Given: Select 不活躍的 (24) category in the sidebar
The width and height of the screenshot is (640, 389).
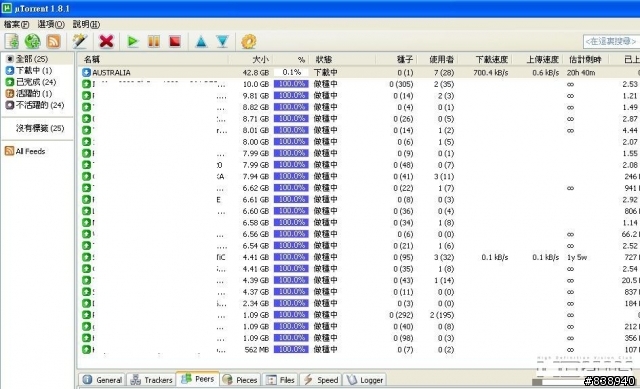Looking at the screenshot, I should [x=40, y=105].
